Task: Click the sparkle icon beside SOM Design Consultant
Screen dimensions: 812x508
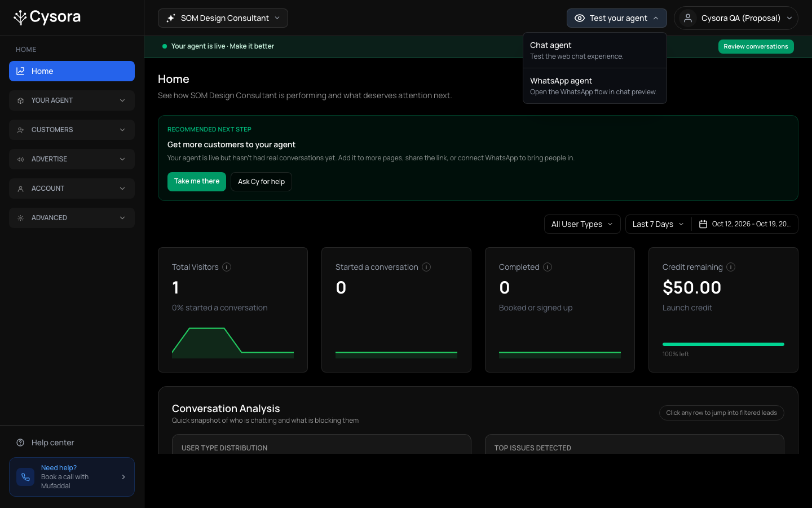Action: click(x=171, y=18)
